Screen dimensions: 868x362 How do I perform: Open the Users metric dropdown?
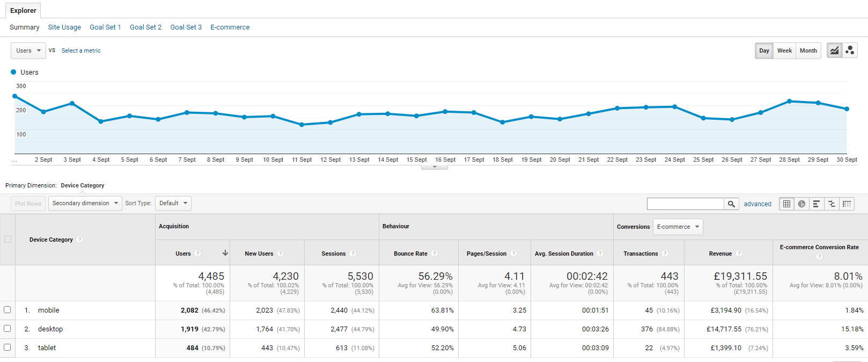coord(28,50)
